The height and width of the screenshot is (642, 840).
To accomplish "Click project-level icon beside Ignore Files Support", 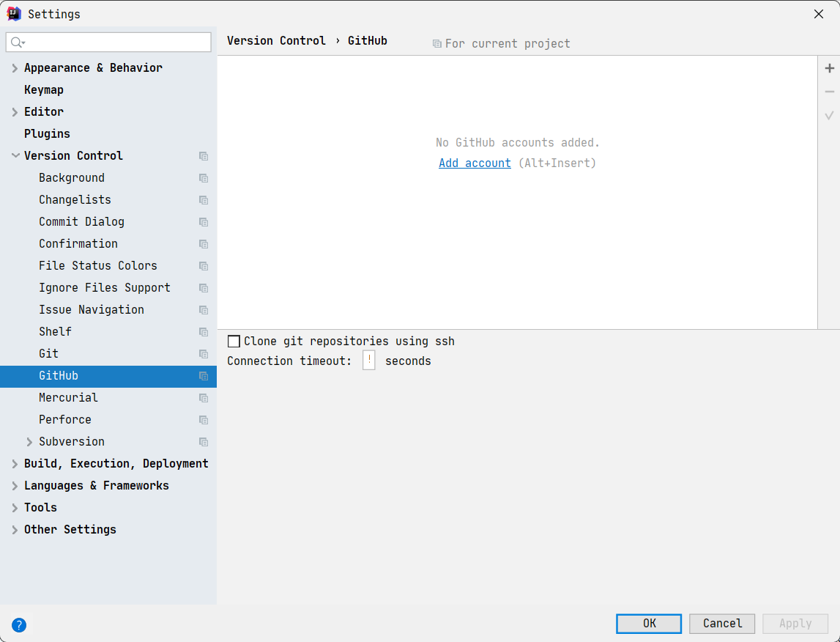I will tap(204, 288).
